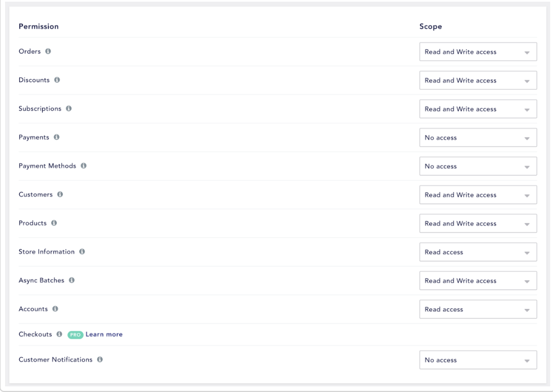Click the Async Batches info icon
This screenshot has width=553, height=392.
[71, 281]
